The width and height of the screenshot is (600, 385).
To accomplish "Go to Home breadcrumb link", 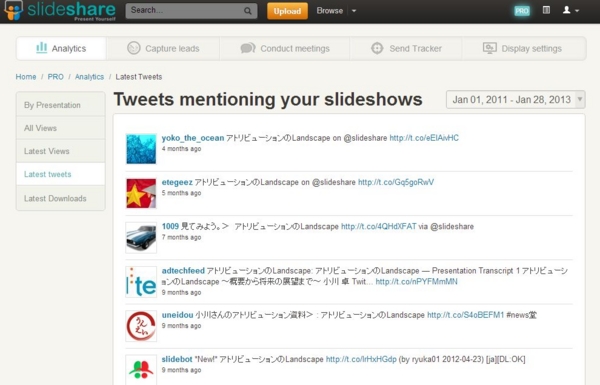I will pos(26,77).
